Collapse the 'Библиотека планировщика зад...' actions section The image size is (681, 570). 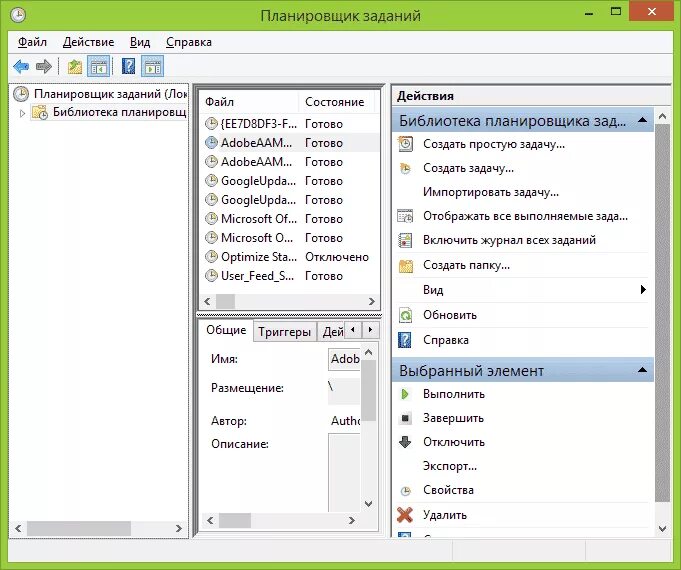(642, 120)
